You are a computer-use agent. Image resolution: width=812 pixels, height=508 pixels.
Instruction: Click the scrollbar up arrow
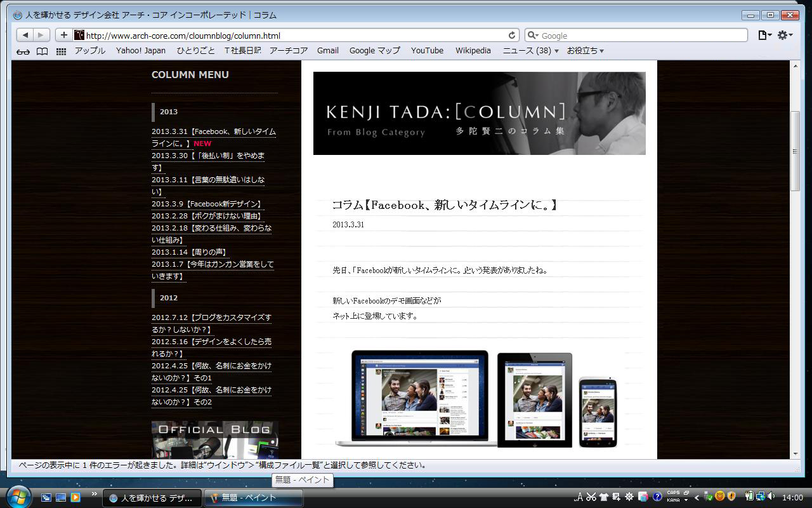pyautogui.click(x=795, y=66)
